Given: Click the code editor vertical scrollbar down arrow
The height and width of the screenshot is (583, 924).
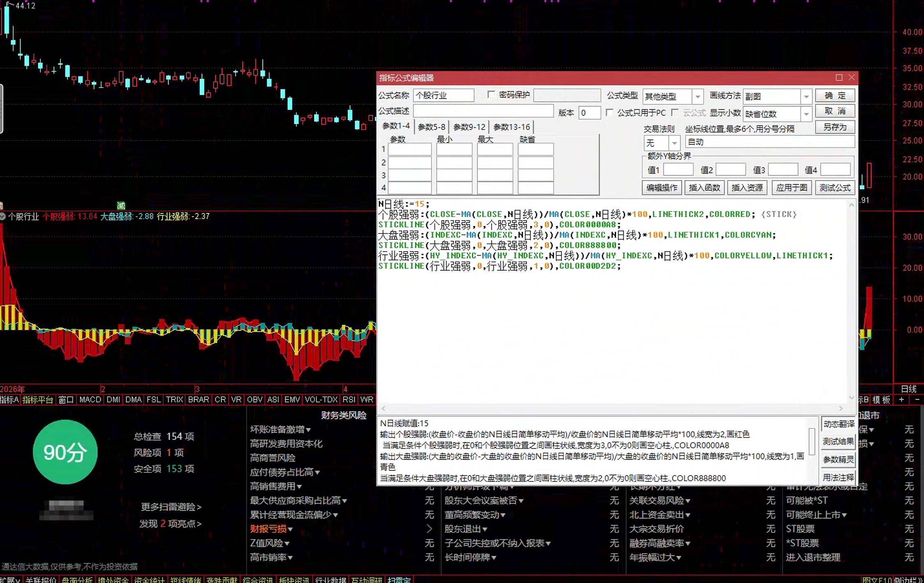Looking at the screenshot, I should (851, 398).
